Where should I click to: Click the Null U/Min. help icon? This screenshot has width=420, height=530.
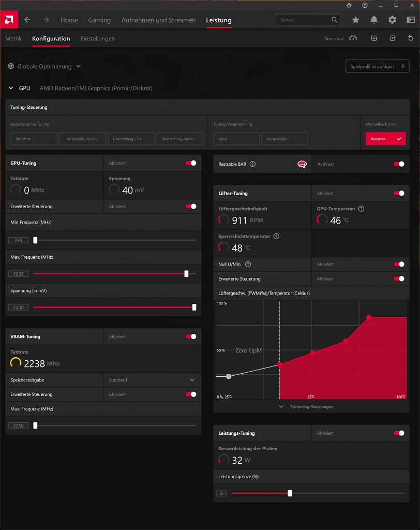[248, 264]
